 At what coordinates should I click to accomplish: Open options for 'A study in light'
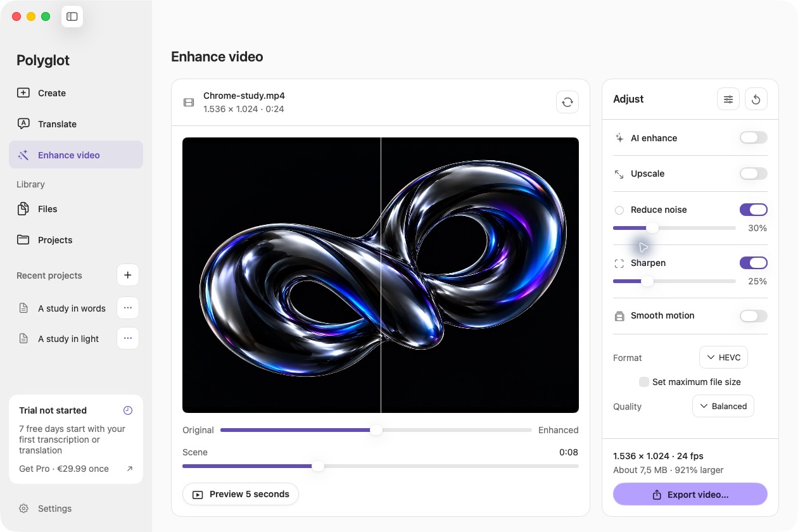point(128,338)
